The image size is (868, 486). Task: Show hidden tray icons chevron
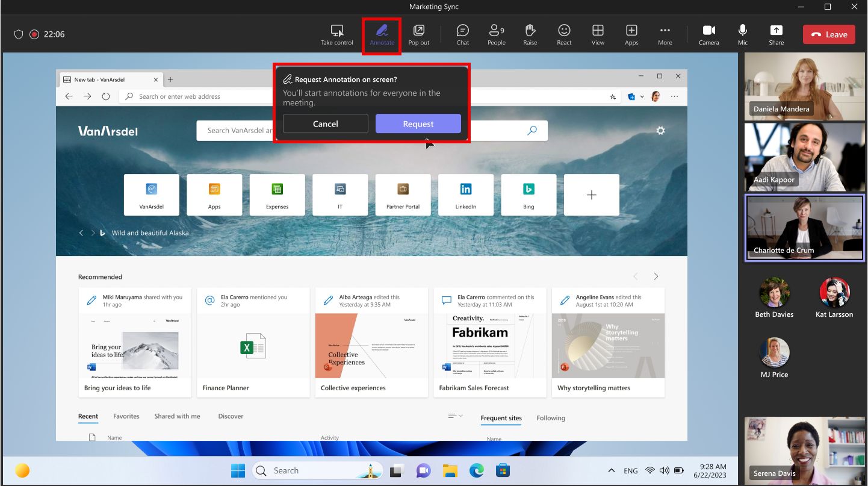tap(612, 470)
